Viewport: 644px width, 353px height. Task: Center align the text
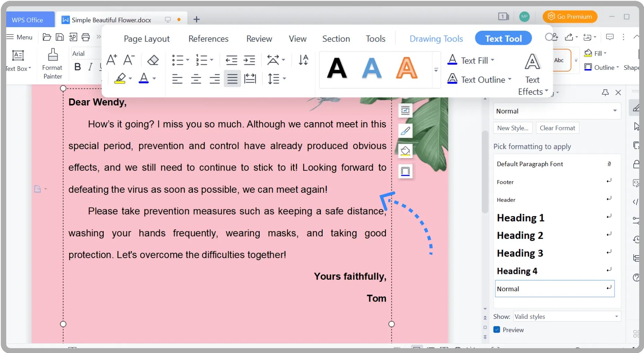pos(196,79)
